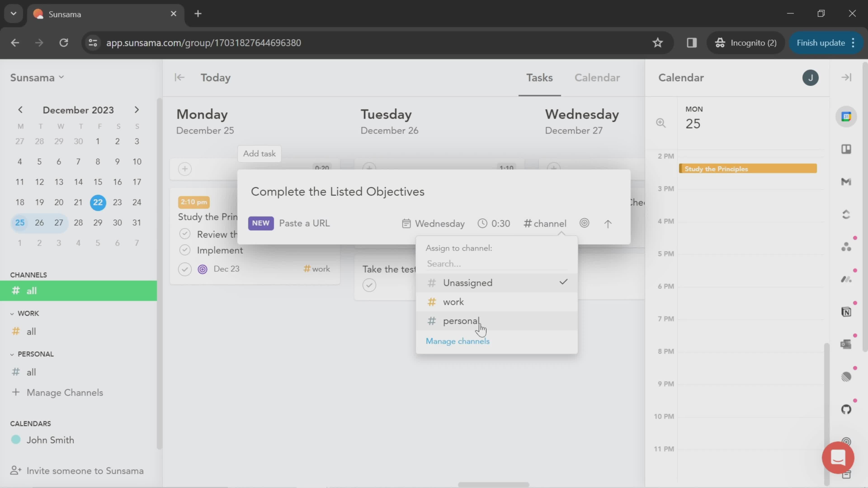
Task: Select the Tasks tab
Action: (540, 77)
